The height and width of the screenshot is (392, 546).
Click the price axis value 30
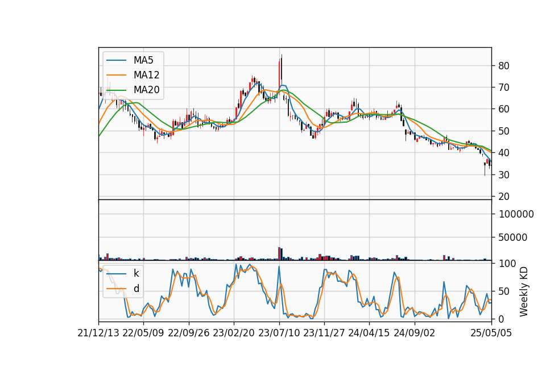504,174
